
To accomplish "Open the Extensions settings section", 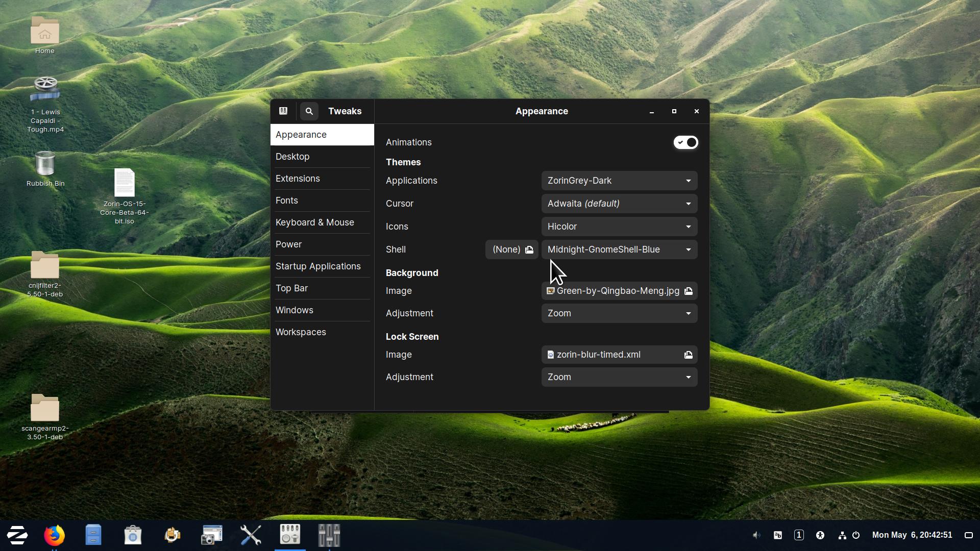I will (298, 178).
